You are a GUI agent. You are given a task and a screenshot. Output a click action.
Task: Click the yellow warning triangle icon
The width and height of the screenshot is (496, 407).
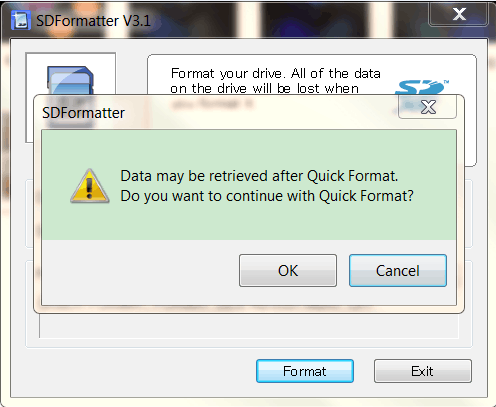[x=89, y=186]
